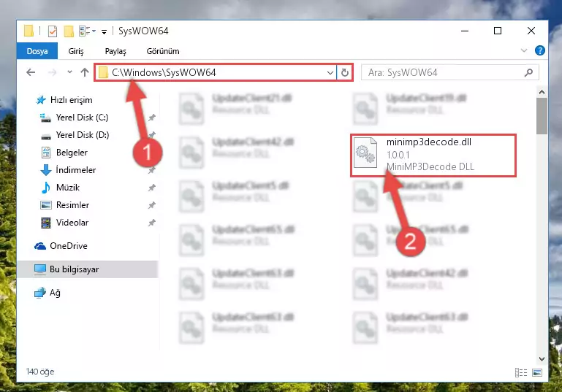Viewport: 562px width, 392px height.
Task: Switch to the Giriş ribbon tab
Action: click(76, 51)
